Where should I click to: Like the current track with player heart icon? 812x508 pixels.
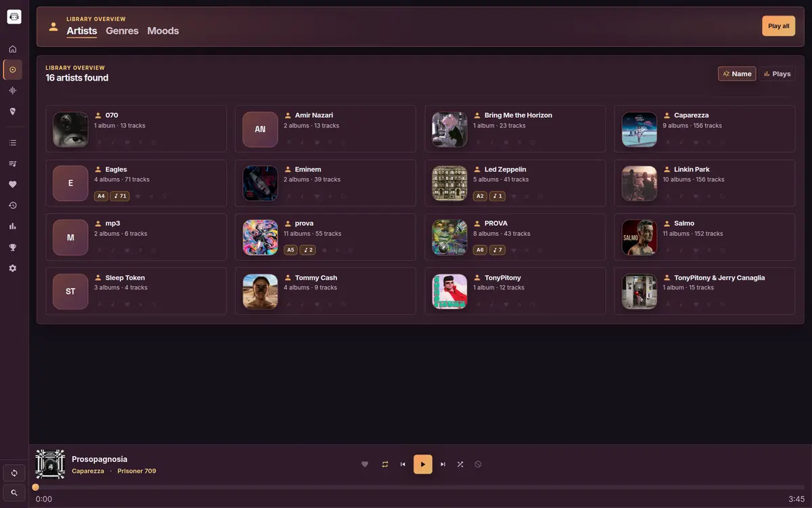(365, 464)
